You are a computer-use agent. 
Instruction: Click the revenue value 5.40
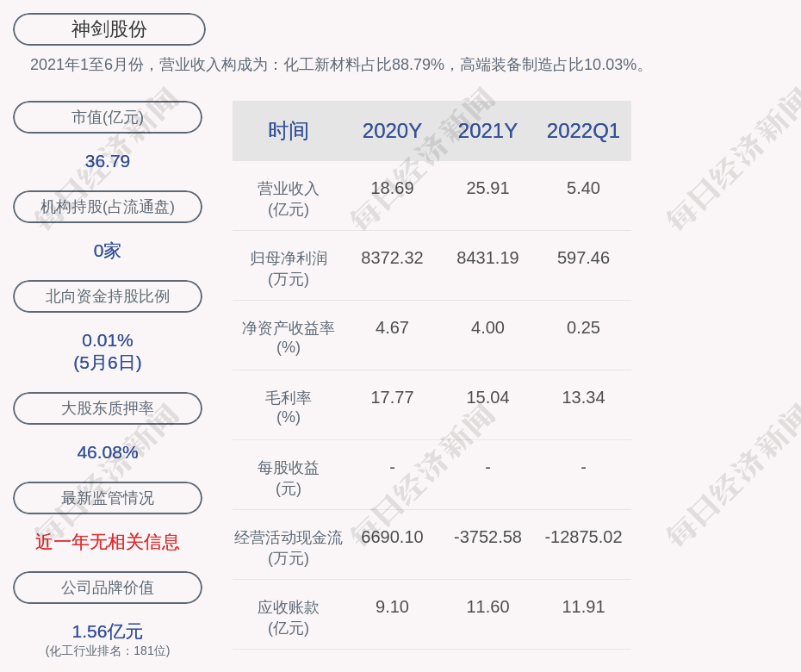583,188
